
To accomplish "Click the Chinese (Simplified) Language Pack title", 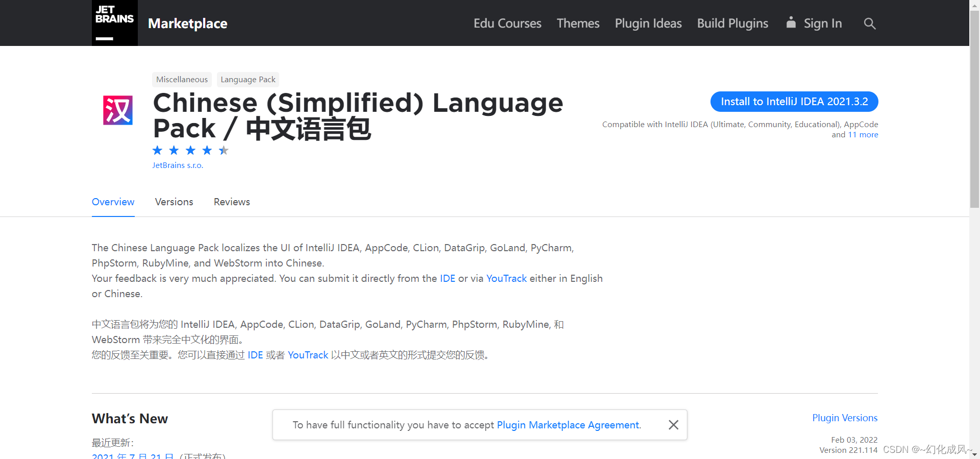I will click(x=358, y=115).
